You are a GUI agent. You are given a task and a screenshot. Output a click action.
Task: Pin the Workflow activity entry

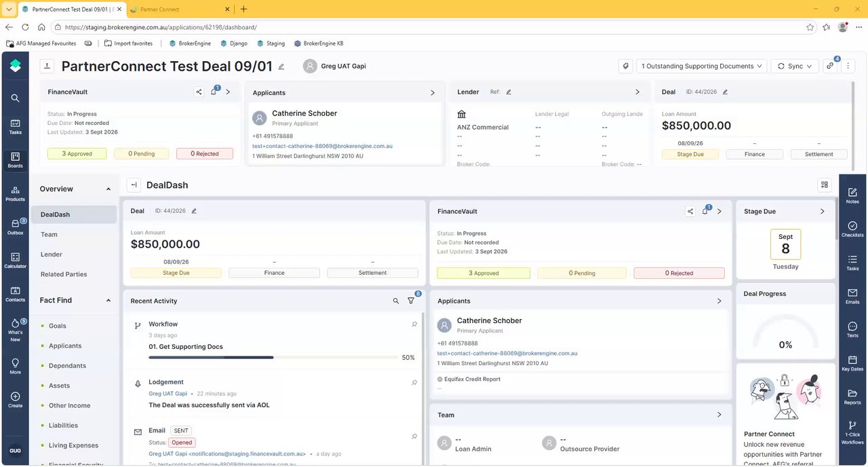click(x=414, y=324)
